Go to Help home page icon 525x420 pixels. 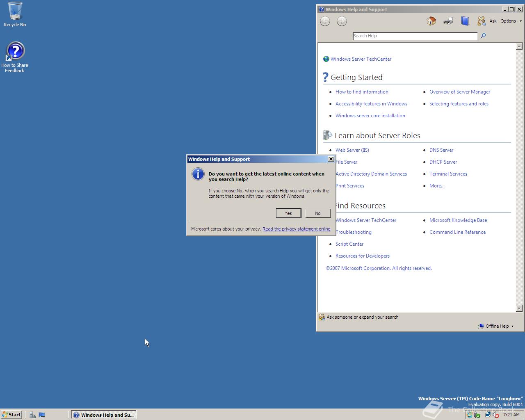point(431,21)
